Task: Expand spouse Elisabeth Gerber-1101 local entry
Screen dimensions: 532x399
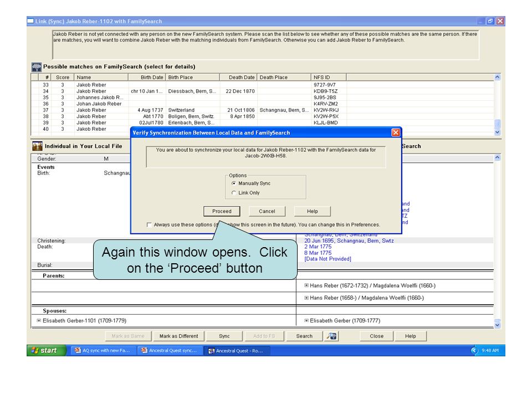Action: tap(39, 321)
